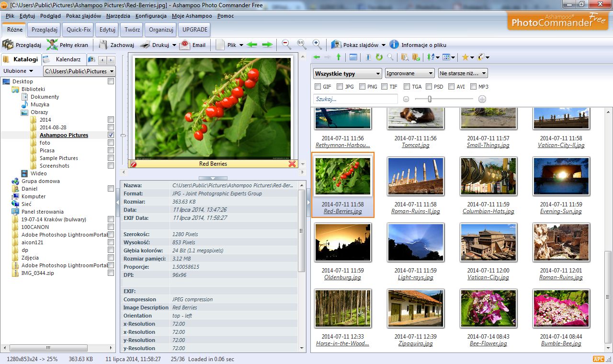Click the Informacje o pliku info icon
The height and width of the screenshot is (364, 613).
pos(394,45)
